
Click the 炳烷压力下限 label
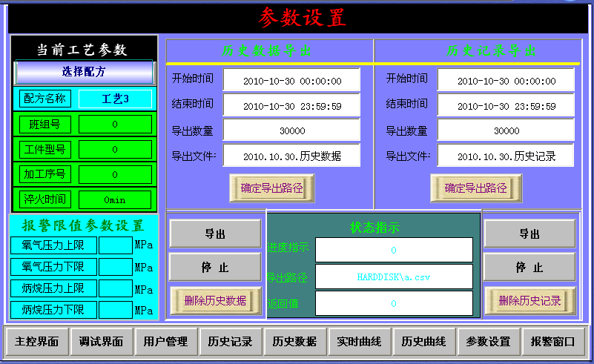point(53,310)
